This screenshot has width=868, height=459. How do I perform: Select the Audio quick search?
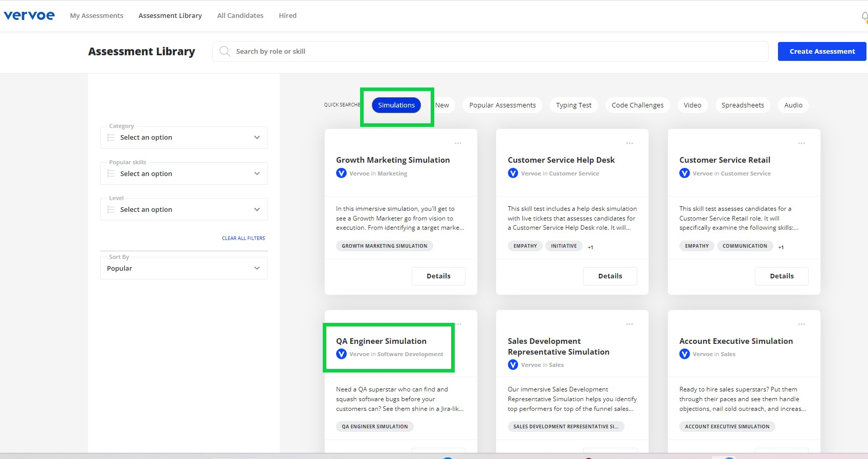pos(793,105)
